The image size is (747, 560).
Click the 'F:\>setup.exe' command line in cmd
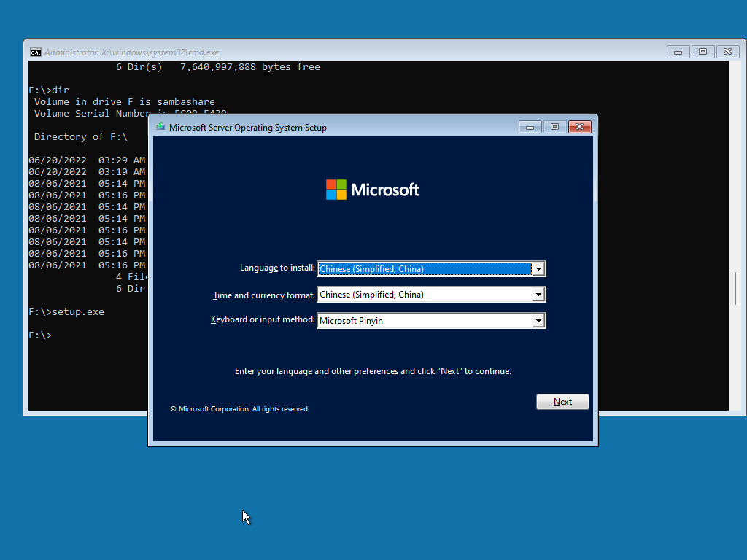pos(66,312)
